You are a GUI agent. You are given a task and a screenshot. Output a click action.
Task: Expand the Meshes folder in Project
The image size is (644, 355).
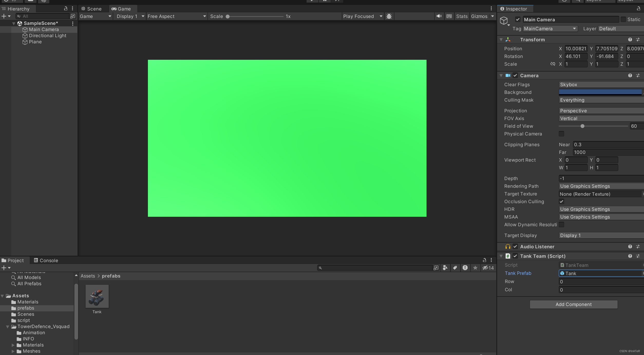pos(13,351)
